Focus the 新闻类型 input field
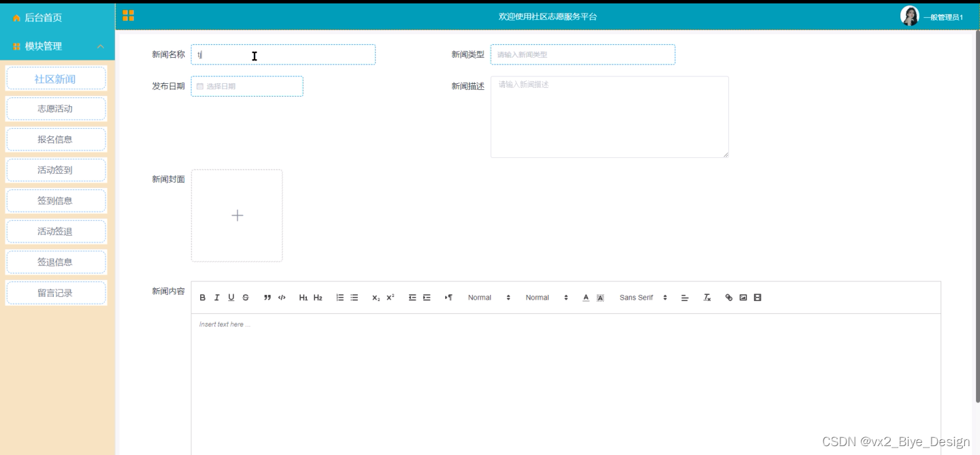 click(x=583, y=54)
